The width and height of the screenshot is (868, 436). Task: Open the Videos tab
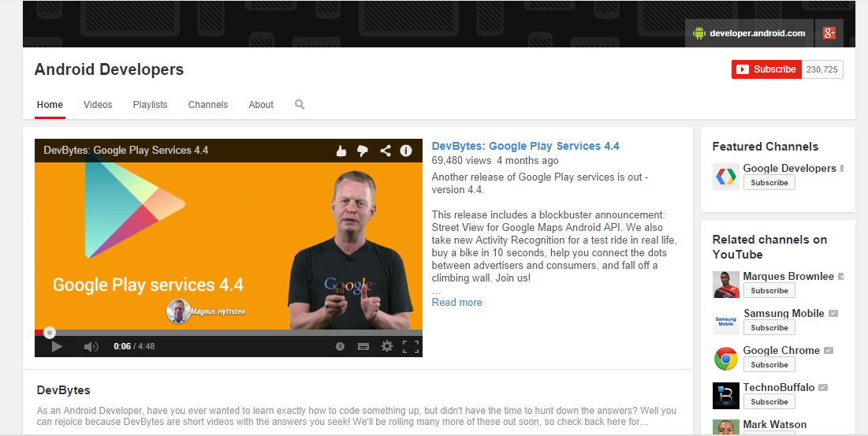[x=98, y=105]
